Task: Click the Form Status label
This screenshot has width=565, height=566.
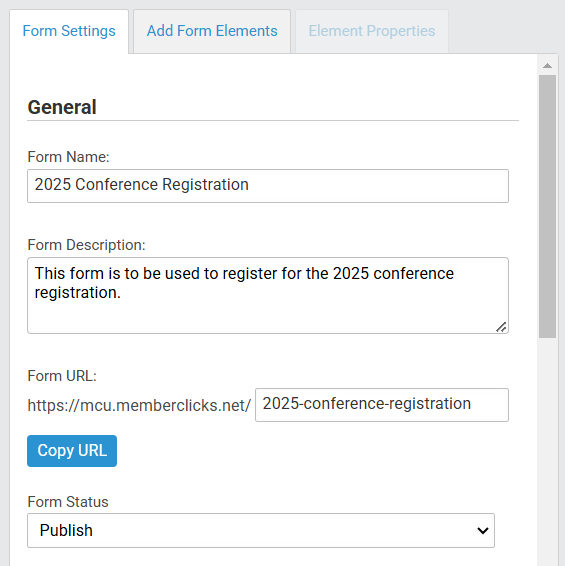Action: (68, 502)
